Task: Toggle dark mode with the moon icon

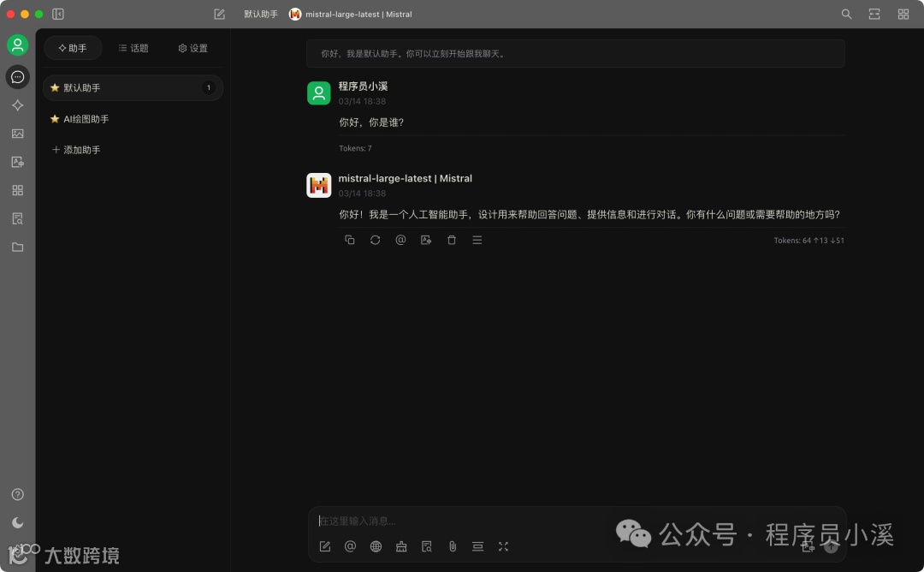Action: (18, 522)
